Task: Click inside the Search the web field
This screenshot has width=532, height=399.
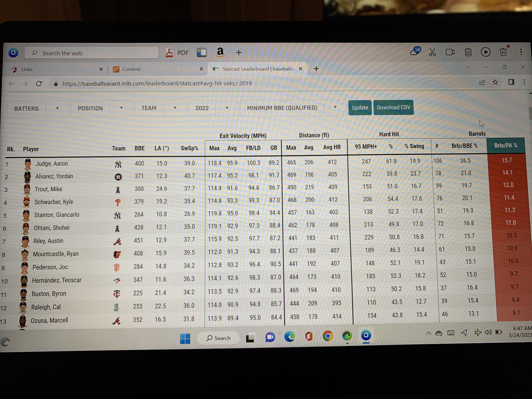Action: [x=91, y=53]
